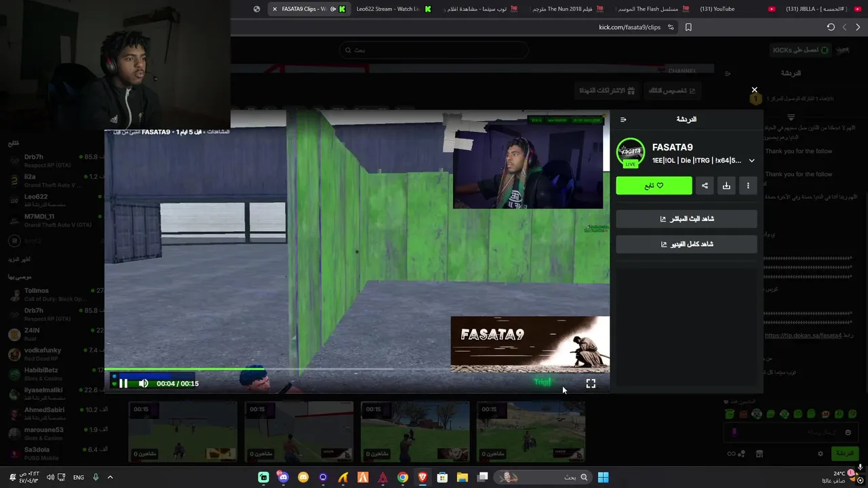The width and height of the screenshot is (868, 488).
Task: Click the FASATA9 channel name heading
Action: click(673, 147)
